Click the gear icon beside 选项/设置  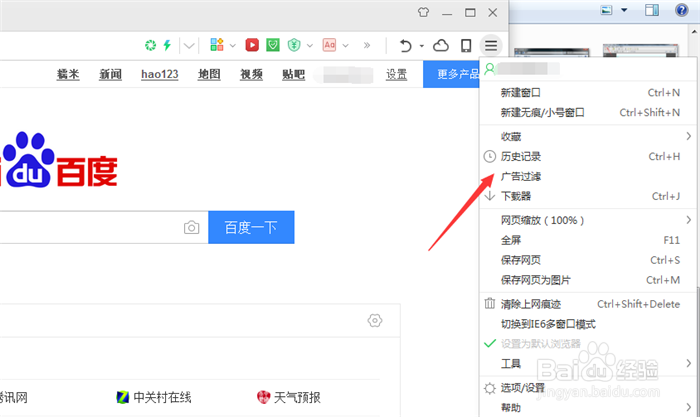[490, 388]
